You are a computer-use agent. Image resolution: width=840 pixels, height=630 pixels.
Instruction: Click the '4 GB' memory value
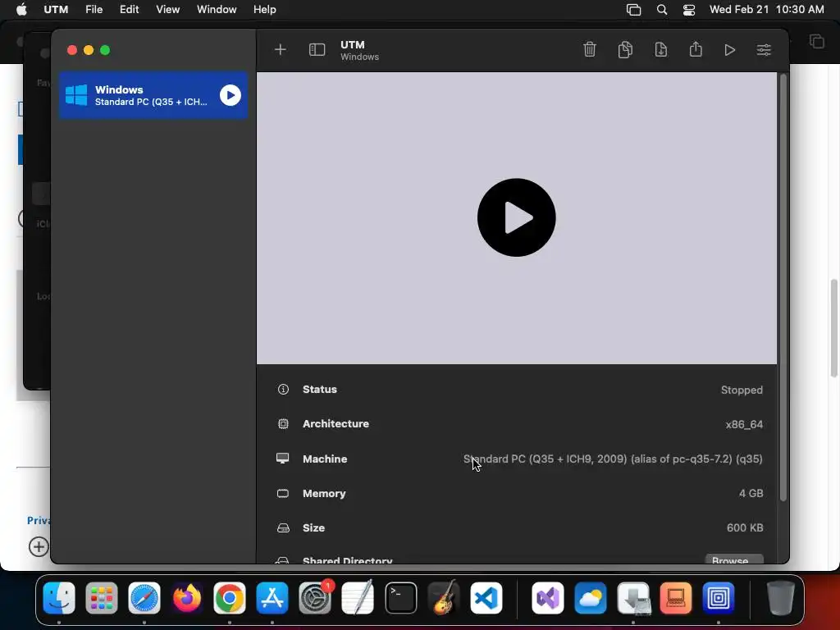[751, 493]
